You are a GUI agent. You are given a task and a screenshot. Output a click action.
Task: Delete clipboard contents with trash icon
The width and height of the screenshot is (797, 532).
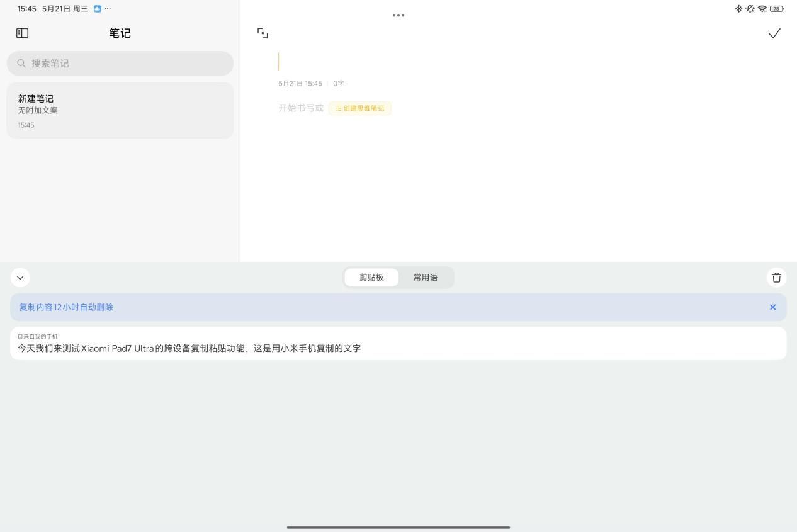(x=776, y=278)
